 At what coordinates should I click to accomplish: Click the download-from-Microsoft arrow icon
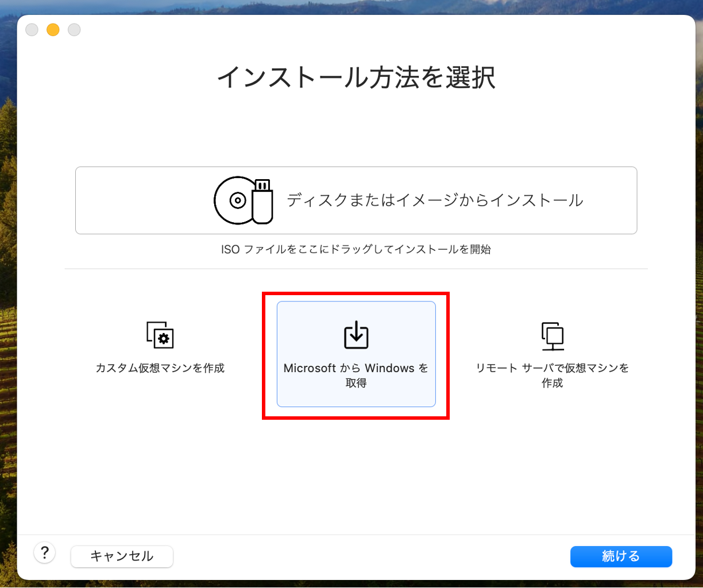click(x=356, y=335)
